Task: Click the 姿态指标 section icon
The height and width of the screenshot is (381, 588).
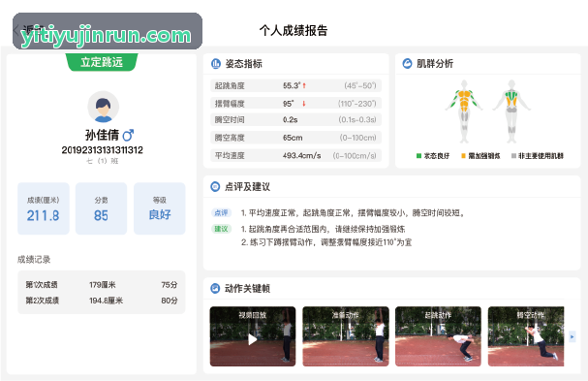Action: [x=216, y=64]
